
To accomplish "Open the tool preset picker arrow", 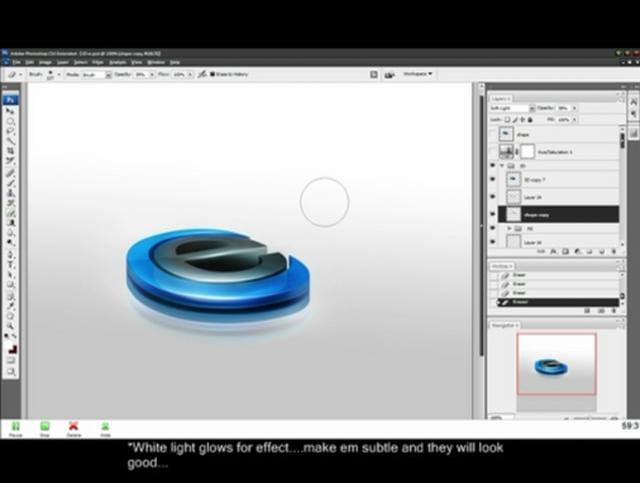I will [x=21, y=75].
